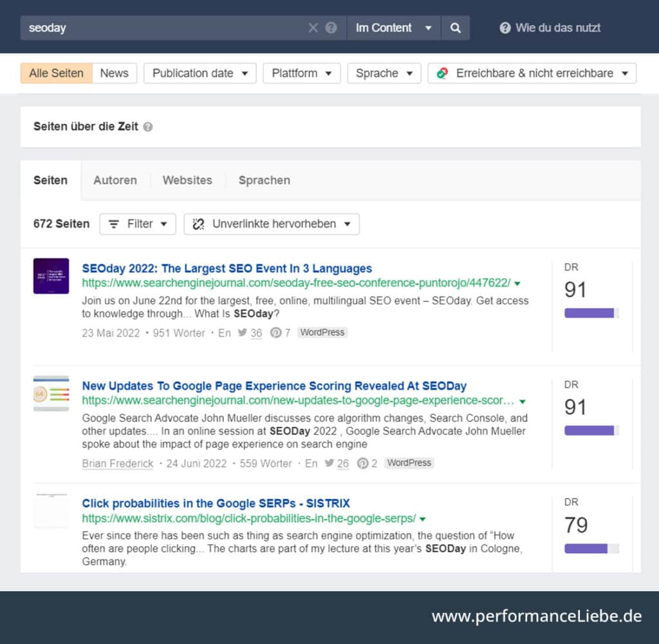Click the WordPress tag on SEOday 2022 result
The width and height of the screenshot is (659, 644).
click(x=322, y=332)
